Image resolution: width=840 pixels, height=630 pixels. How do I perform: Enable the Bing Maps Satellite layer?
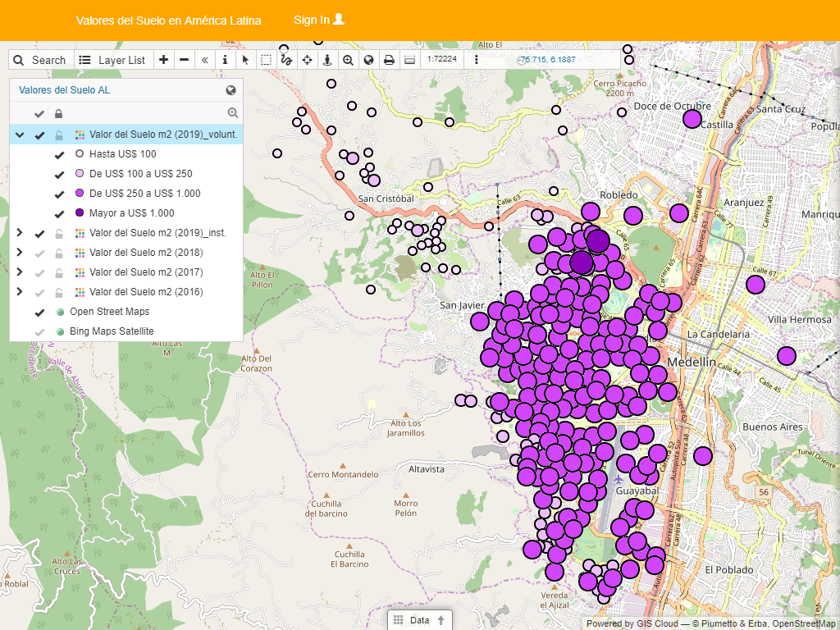pos(39,331)
